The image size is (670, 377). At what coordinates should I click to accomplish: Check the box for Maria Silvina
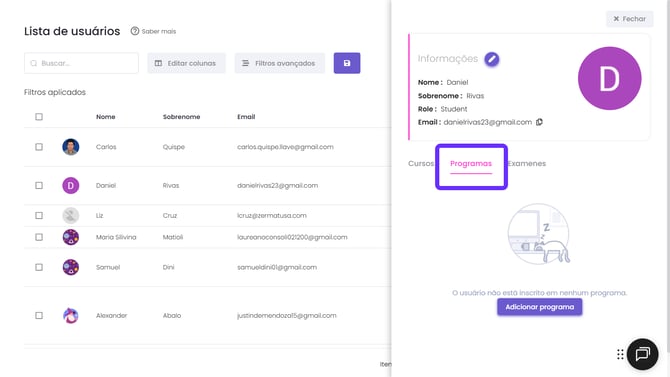tap(39, 237)
